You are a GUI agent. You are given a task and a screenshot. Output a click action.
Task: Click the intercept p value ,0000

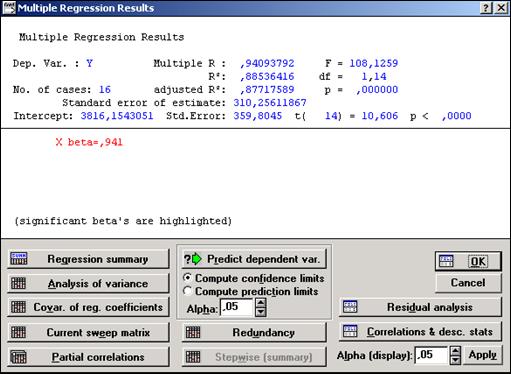tap(457, 116)
